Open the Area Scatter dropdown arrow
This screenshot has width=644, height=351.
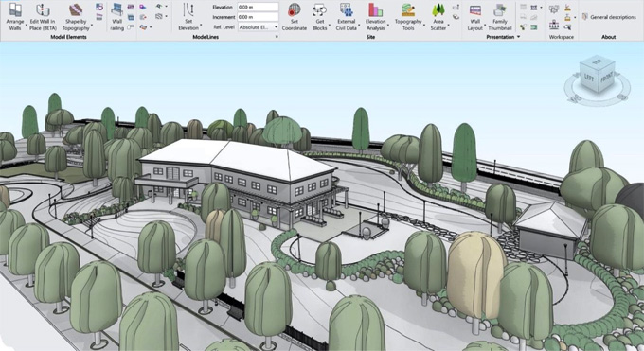click(x=448, y=25)
